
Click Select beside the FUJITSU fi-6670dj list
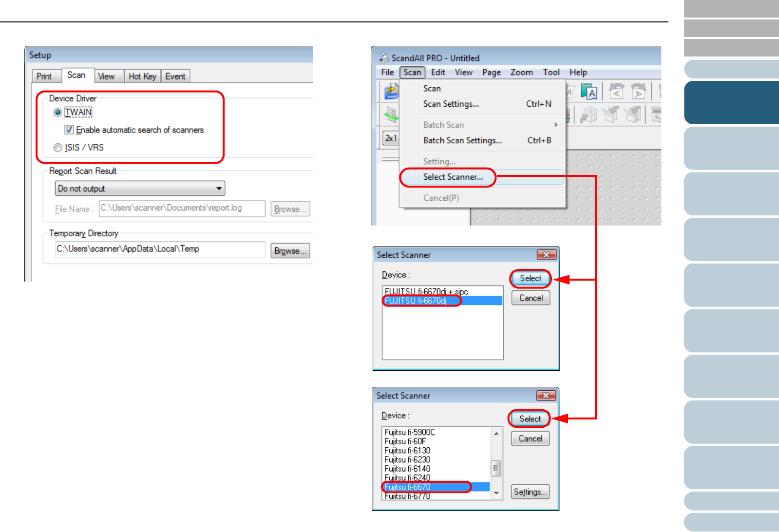[531, 278]
